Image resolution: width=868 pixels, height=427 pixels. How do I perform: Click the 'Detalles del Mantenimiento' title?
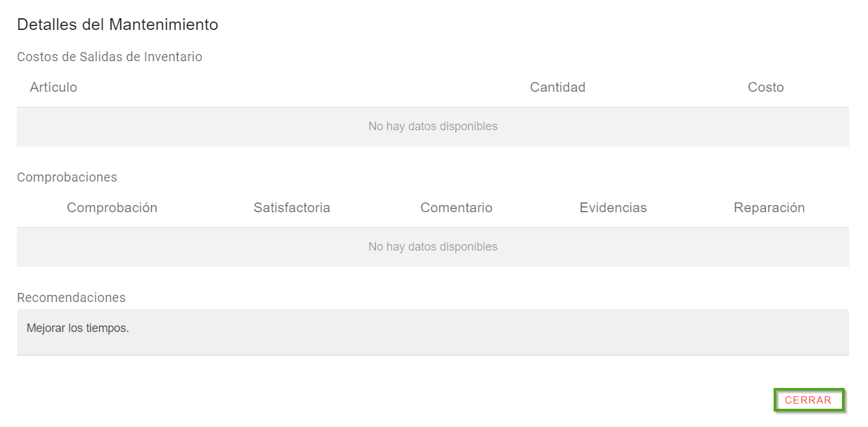point(117,25)
